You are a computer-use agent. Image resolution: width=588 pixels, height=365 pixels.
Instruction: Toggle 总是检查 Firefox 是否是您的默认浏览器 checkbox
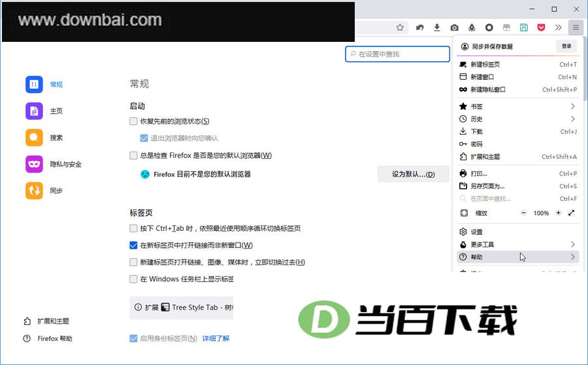[x=133, y=156]
